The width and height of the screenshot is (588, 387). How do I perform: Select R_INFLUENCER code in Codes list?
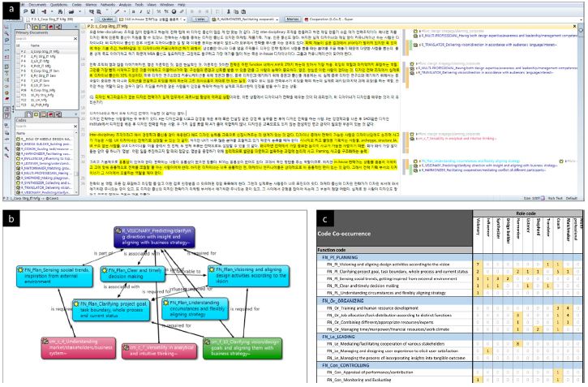45,159
